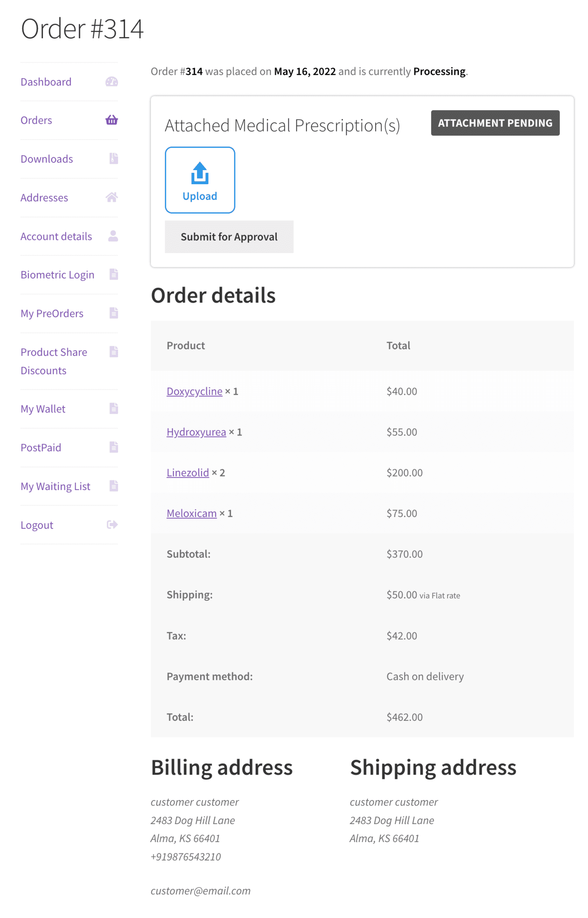This screenshot has width=588, height=918.
Task: Submit prescription using Submit for Approval
Action: click(229, 237)
